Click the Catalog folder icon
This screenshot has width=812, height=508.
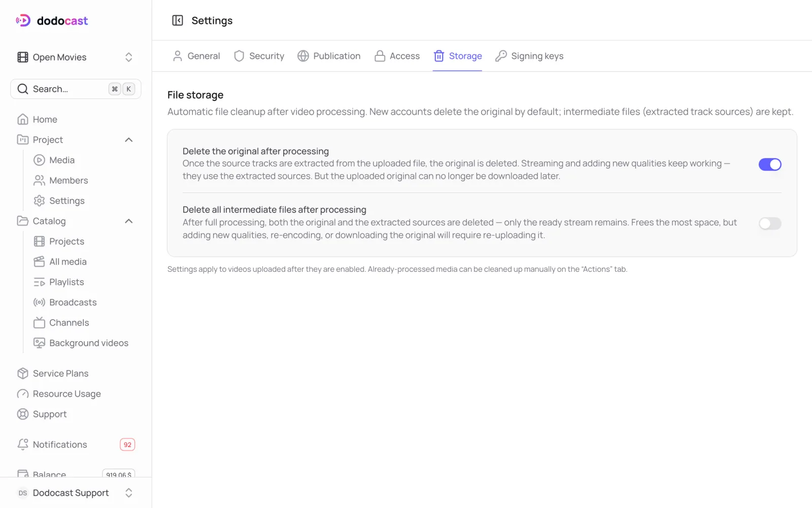pos(23,221)
